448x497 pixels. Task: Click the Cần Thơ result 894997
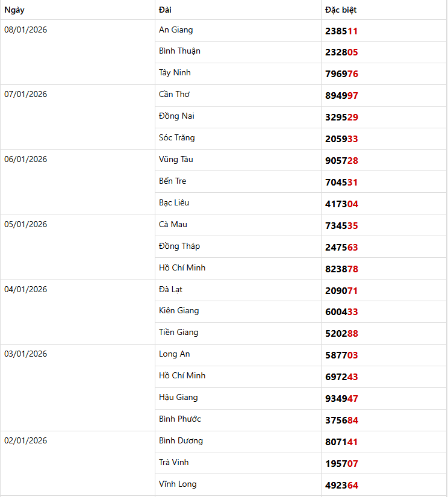click(341, 96)
